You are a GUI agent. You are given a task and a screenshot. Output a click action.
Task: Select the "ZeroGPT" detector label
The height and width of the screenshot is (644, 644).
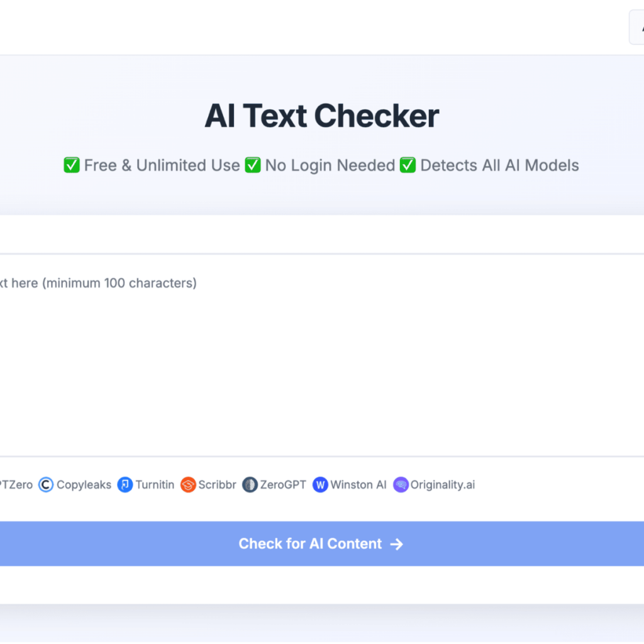(x=283, y=485)
